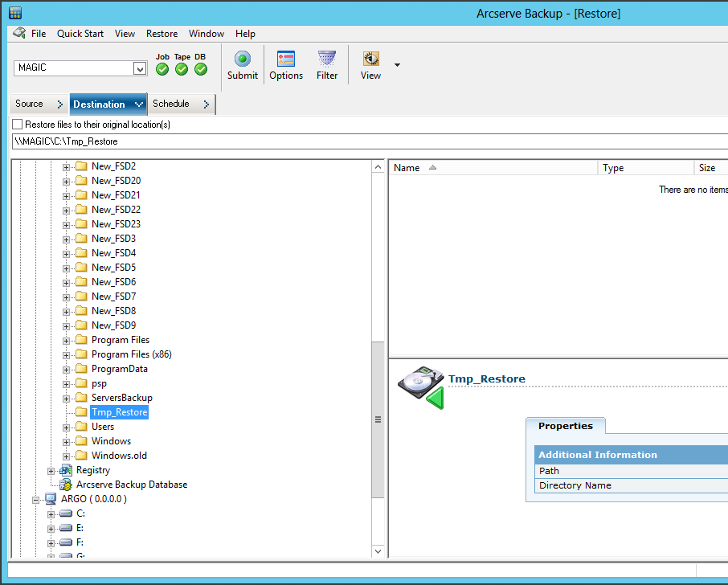Expand the Program Files (x86) folder

tap(67, 355)
